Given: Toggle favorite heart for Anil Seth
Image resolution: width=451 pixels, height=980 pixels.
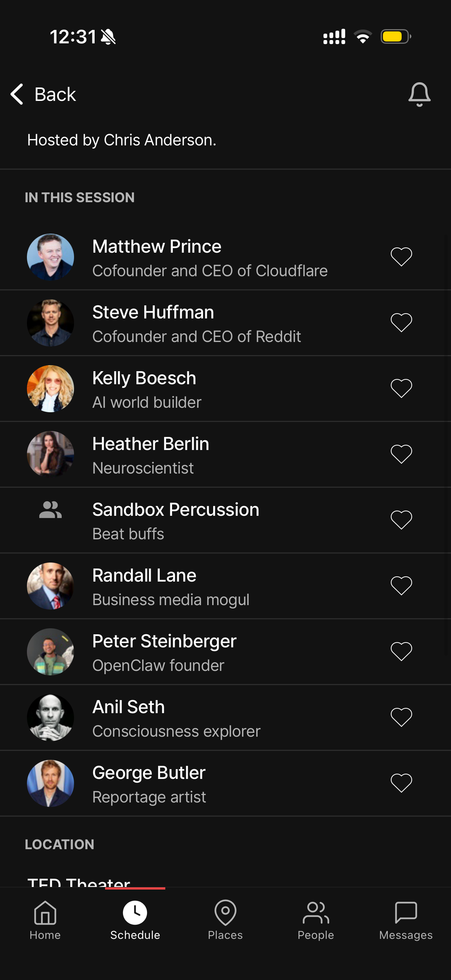Looking at the screenshot, I should click(x=401, y=717).
